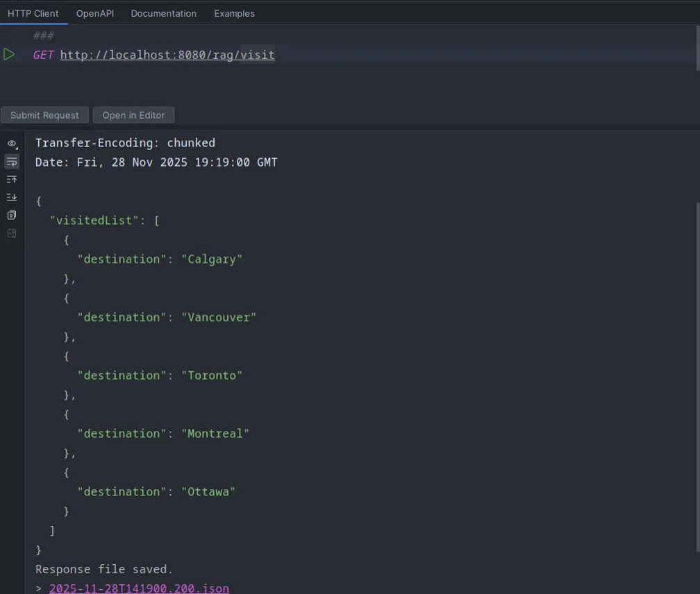
Task: Select the HTTP Client tab
Action: click(33, 13)
